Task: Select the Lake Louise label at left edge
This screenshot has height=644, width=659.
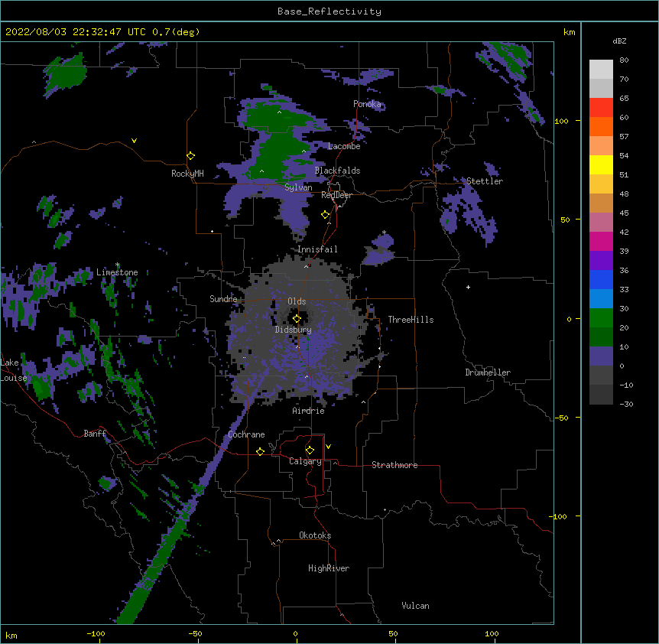Action: coord(12,370)
